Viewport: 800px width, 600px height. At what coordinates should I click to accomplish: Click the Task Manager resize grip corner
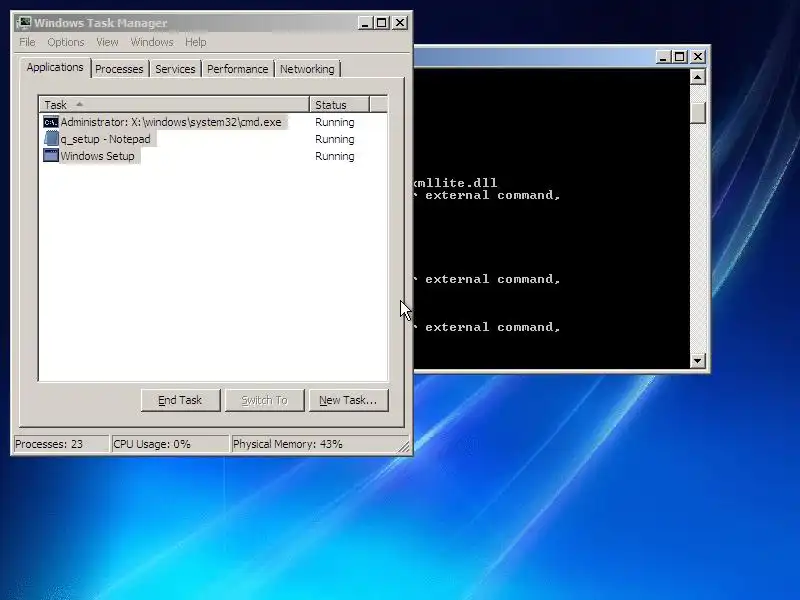[x=404, y=446]
